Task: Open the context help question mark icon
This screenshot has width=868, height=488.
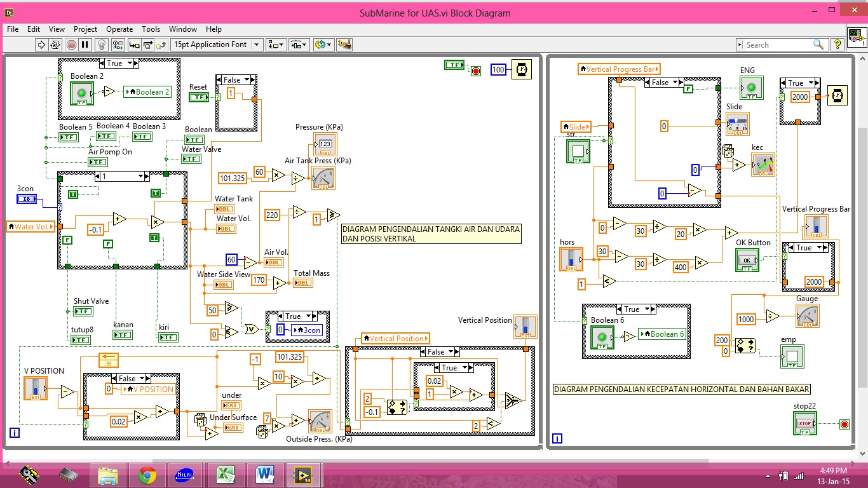Action: coord(837,44)
